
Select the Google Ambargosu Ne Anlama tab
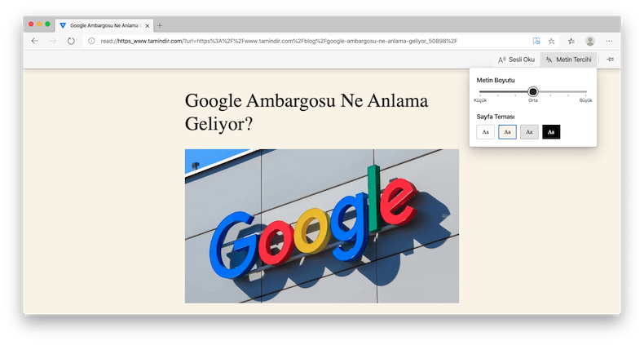102,25
